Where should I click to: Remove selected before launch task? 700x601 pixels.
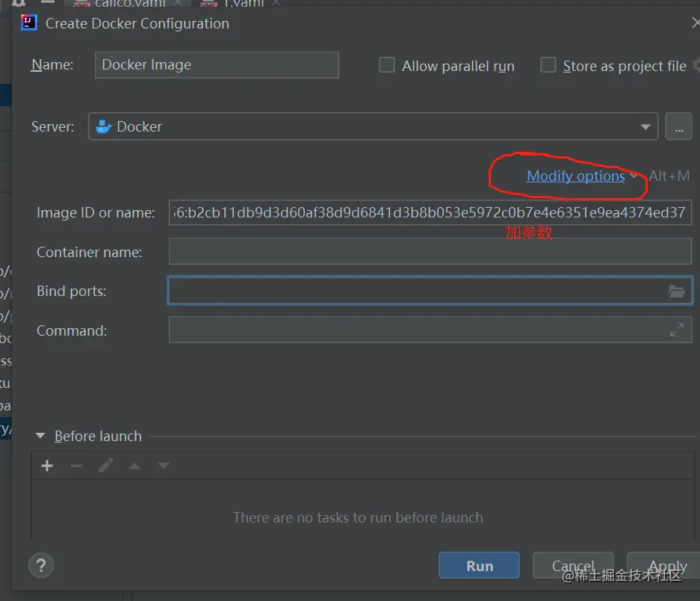pyautogui.click(x=76, y=466)
